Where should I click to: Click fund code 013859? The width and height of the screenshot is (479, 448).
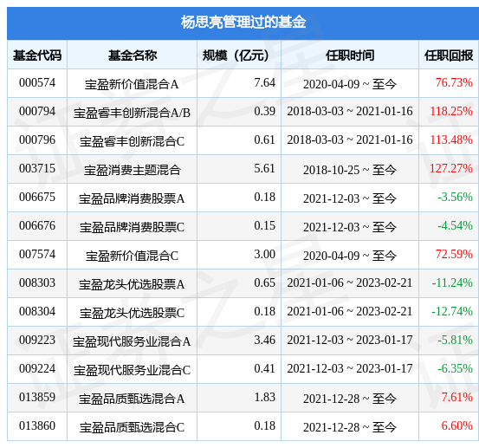click(x=37, y=397)
